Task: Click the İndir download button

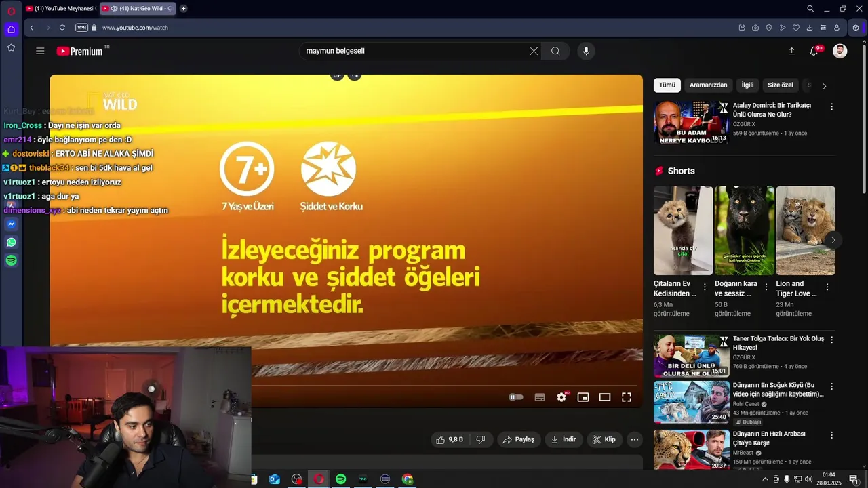Action: pos(564,439)
